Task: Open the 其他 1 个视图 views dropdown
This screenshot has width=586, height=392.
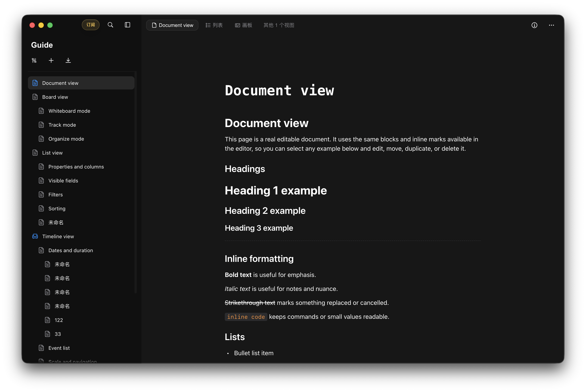Action: 279,25
